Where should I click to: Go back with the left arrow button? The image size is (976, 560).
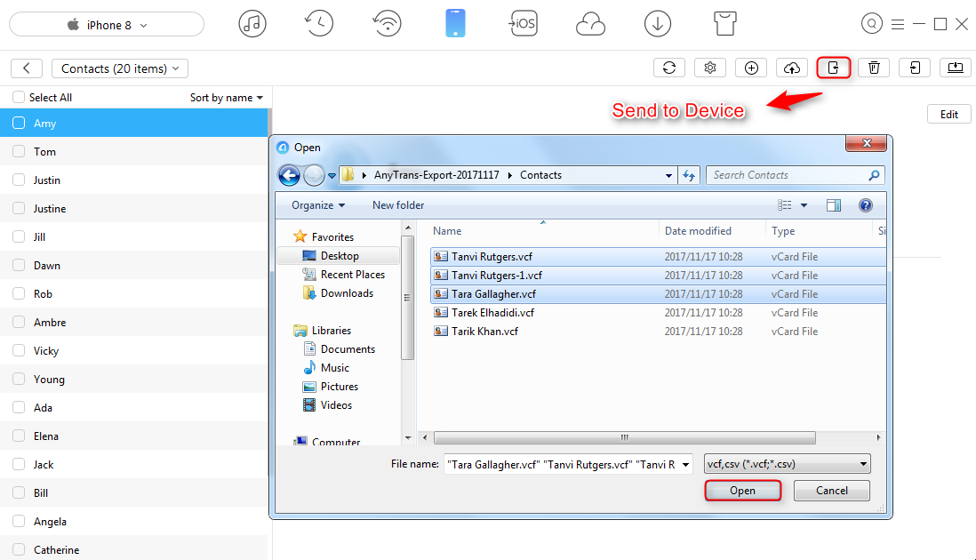[27, 68]
